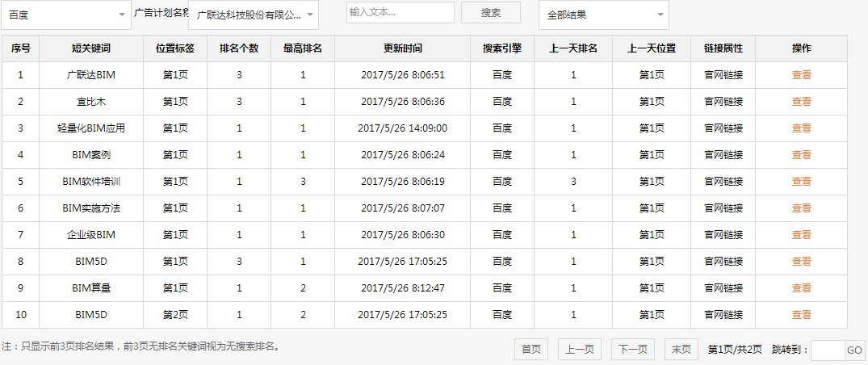This screenshot has width=868, height=365.
Task: Click the 排名个数 column header
Action: click(239, 48)
